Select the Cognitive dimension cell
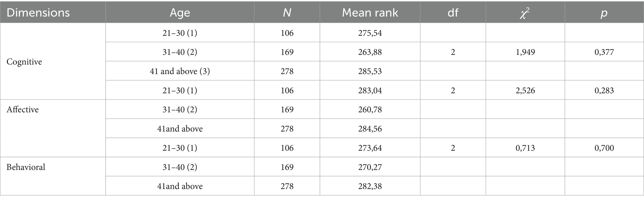This screenshot has width=644, height=201. 24,62
